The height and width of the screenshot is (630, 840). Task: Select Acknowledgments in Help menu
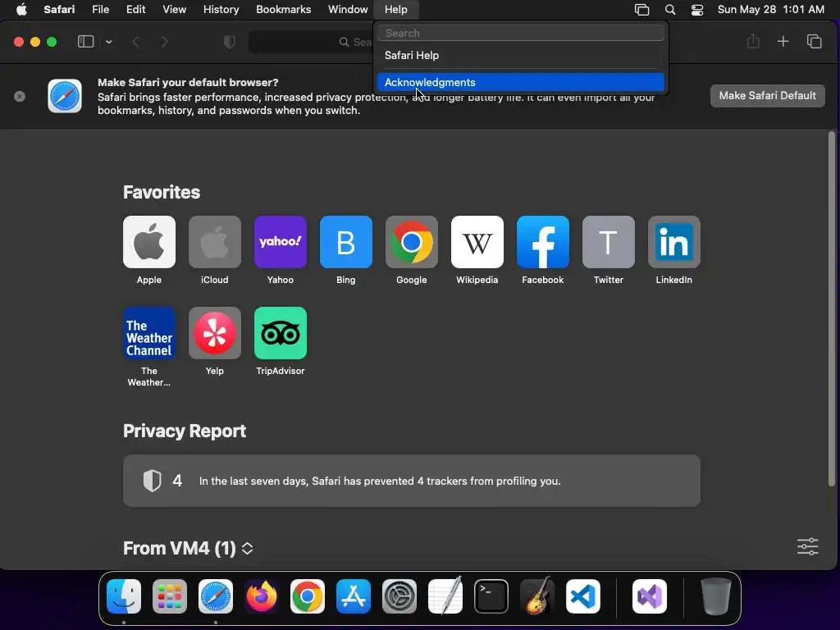click(521, 83)
